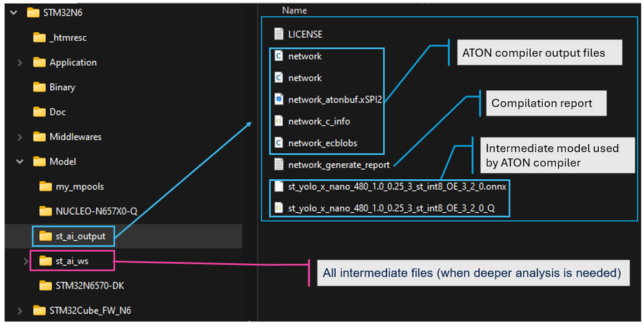This screenshot has width=644, height=325.
Task: Open the NUCLEO-N657X0-Q folder label
Action: pyautogui.click(x=97, y=212)
